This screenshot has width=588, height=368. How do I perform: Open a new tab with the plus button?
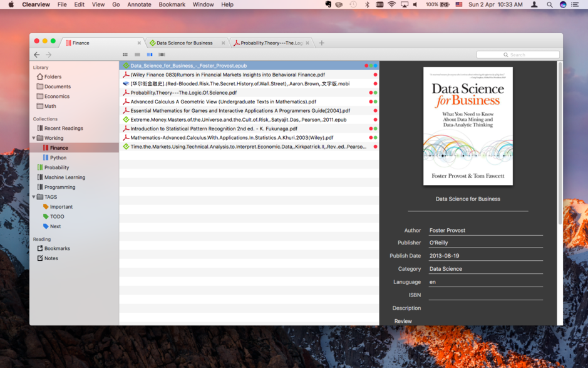click(x=321, y=43)
